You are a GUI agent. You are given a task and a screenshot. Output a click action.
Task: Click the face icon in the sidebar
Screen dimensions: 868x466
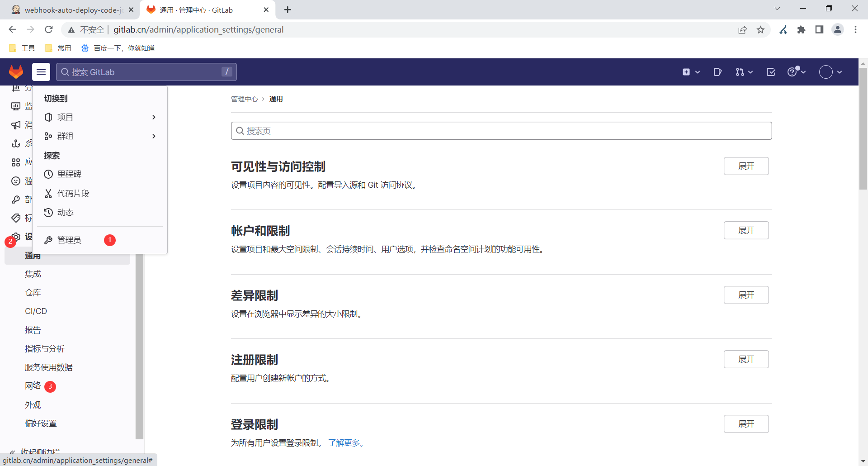point(16,181)
